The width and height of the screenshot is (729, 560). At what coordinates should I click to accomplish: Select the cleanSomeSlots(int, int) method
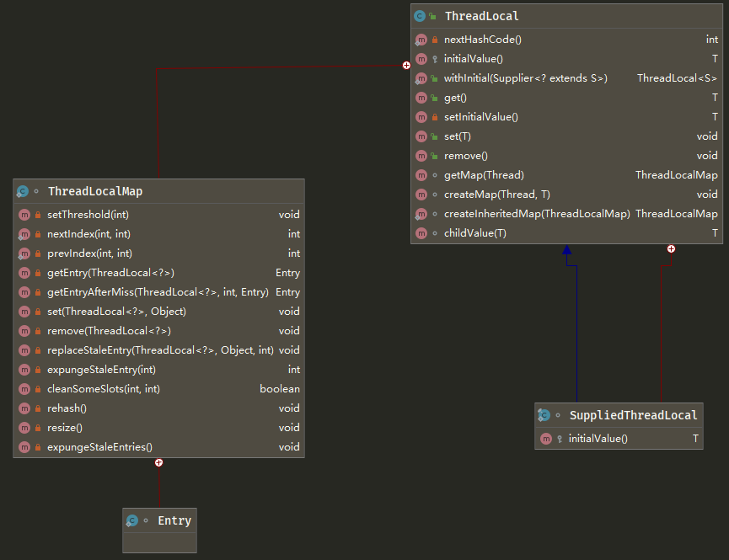(104, 389)
